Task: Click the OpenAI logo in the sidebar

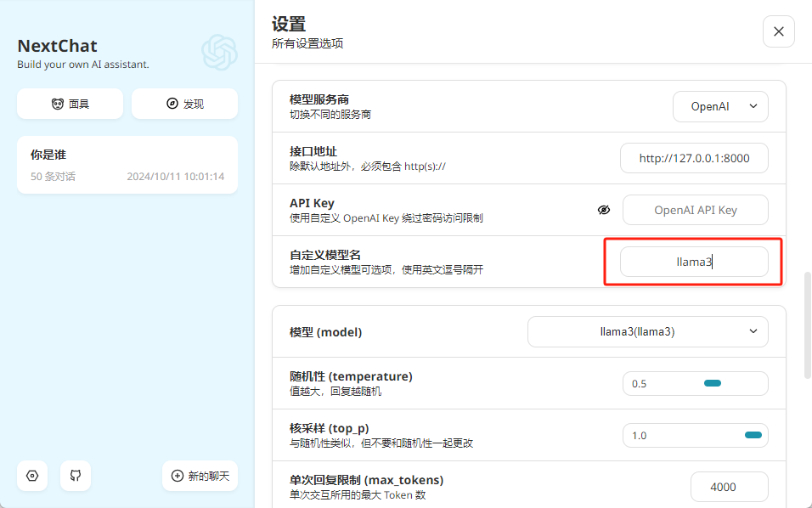Action: 219,53
